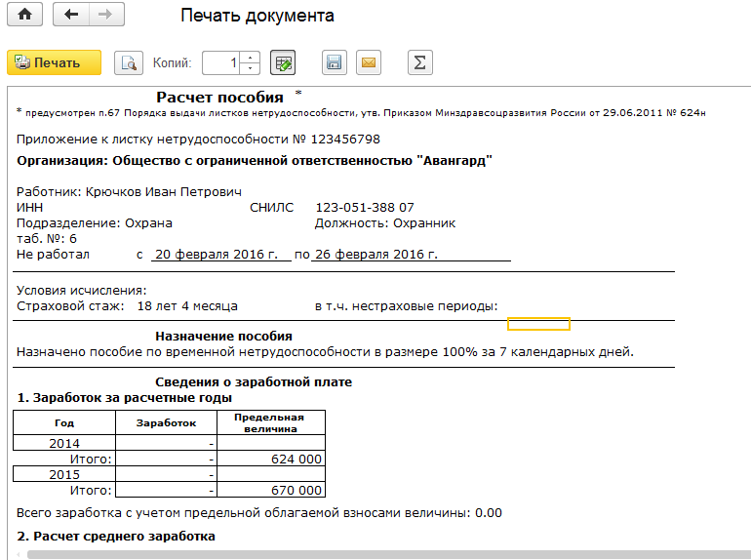Select the 2014 year cell in table
The image size is (751, 560).
point(64,443)
